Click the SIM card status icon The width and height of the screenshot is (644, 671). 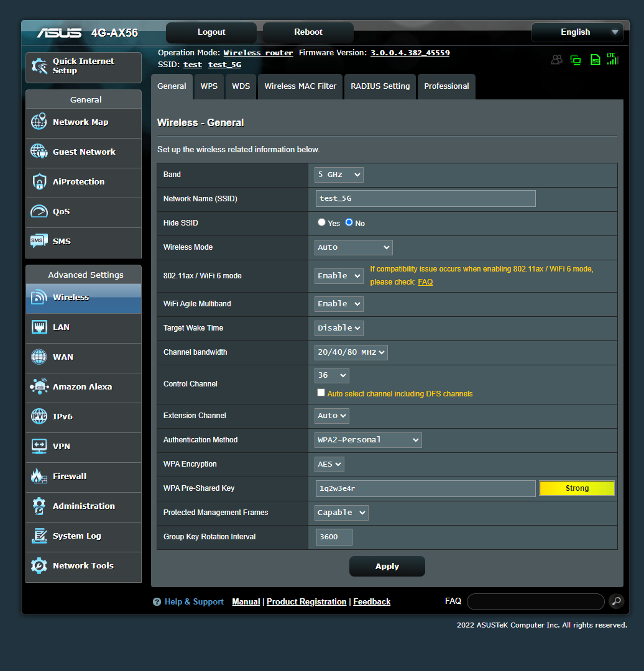[595, 60]
